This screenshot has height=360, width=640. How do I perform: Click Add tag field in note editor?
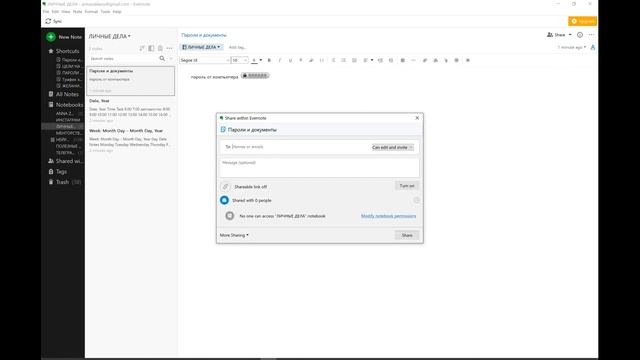click(x=237, y=47)
